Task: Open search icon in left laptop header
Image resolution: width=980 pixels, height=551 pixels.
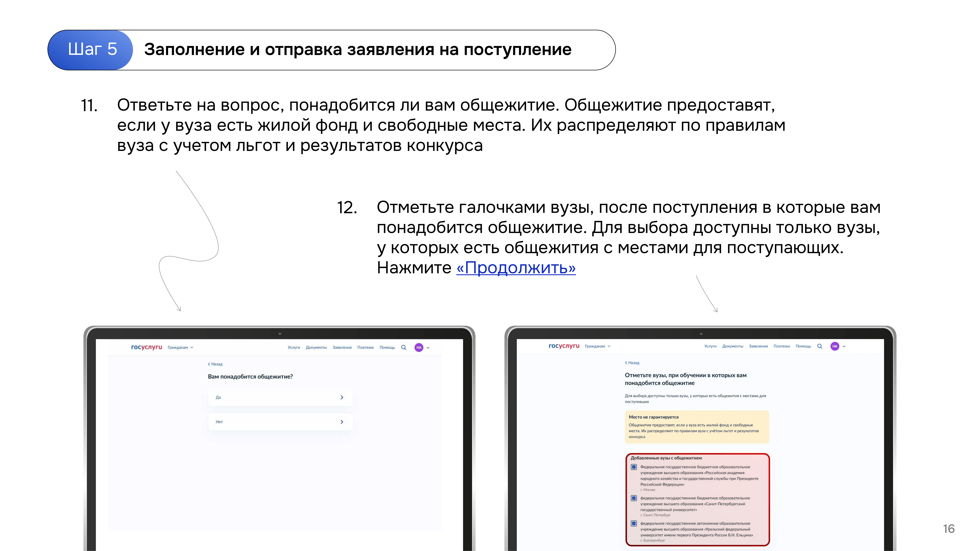Action: pyautogui.click(x=404, y=348)
